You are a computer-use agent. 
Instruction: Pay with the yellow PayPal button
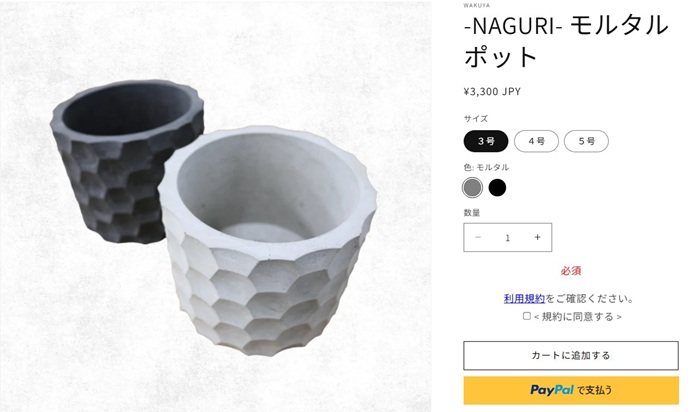coord(570,390)
